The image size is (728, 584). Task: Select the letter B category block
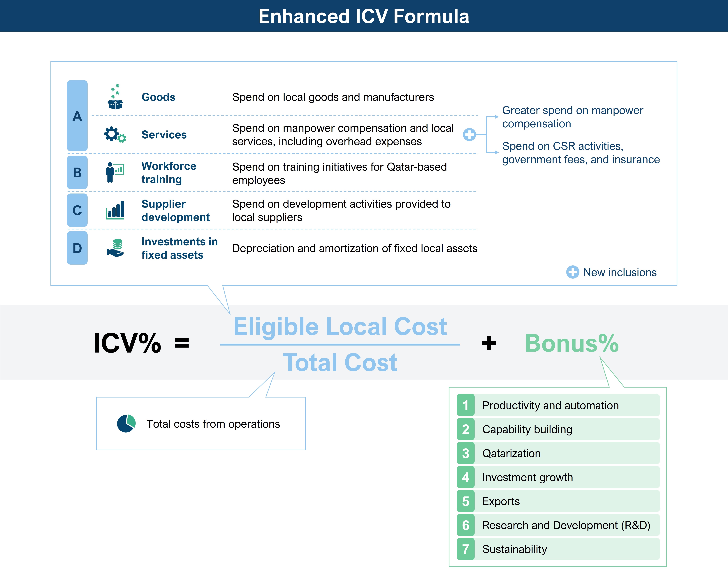click(77, 172)
